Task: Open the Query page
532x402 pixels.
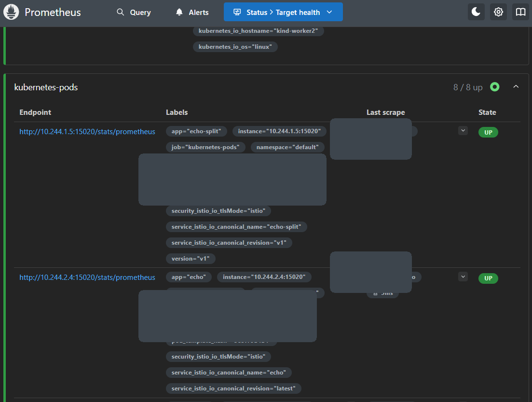Action: click(x=134, y=12)
